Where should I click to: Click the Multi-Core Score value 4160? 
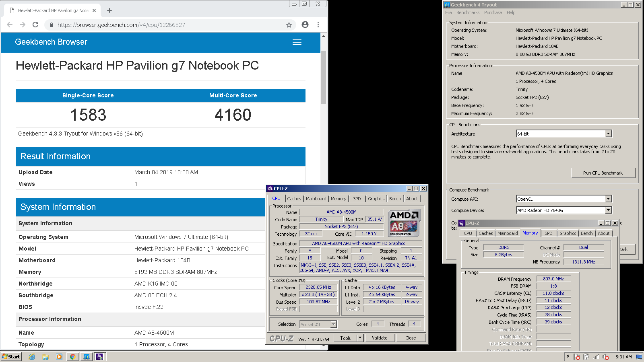pos(233,115)
